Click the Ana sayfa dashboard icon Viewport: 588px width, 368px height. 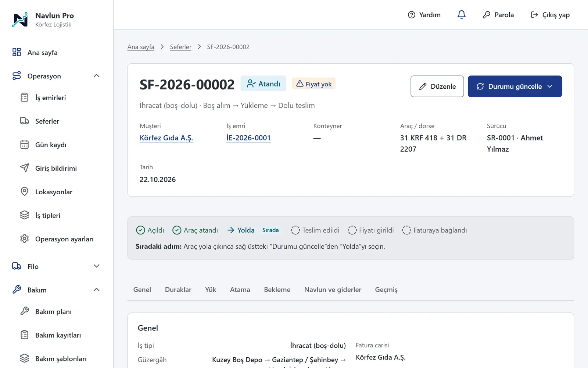(x=17, y=52)
